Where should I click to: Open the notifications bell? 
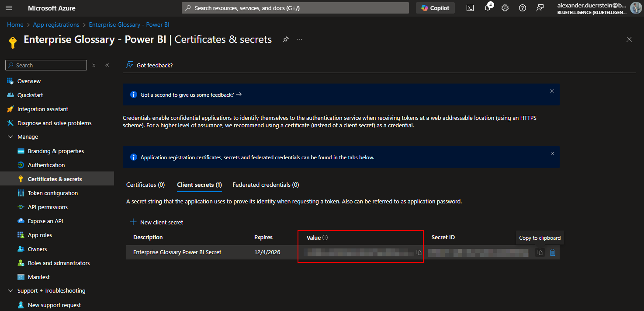(488, 8)
